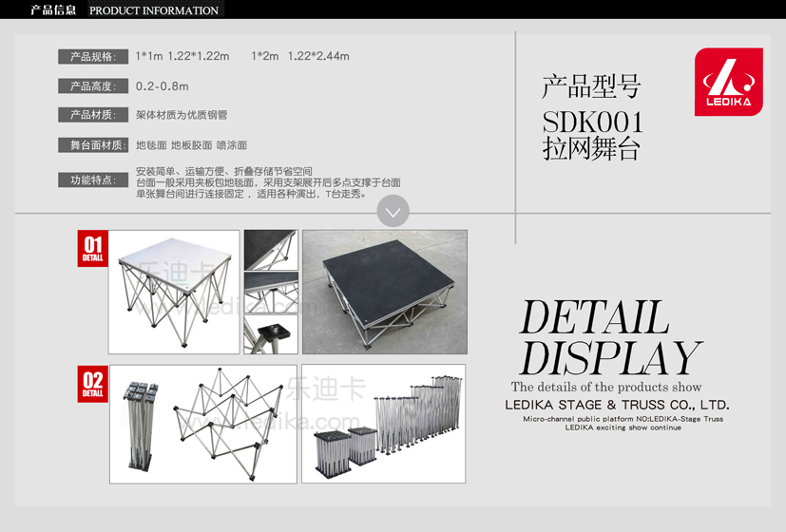This screenshot has height=532, width=786.
Task: Open the leg top plate thumbnail
Action: pyautogui.click(x=271, y=334)
